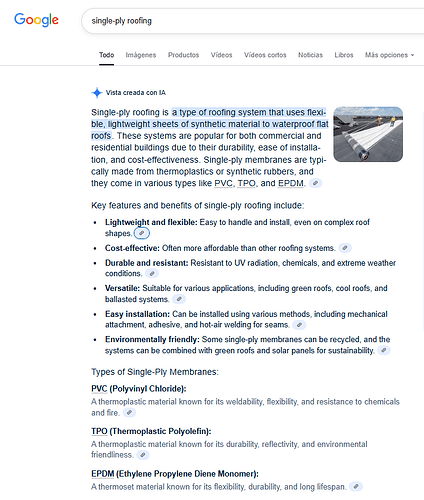Click the search box containing 'single-ply roofing'
This screenshot has width=424, height=500.
[253, 21]
